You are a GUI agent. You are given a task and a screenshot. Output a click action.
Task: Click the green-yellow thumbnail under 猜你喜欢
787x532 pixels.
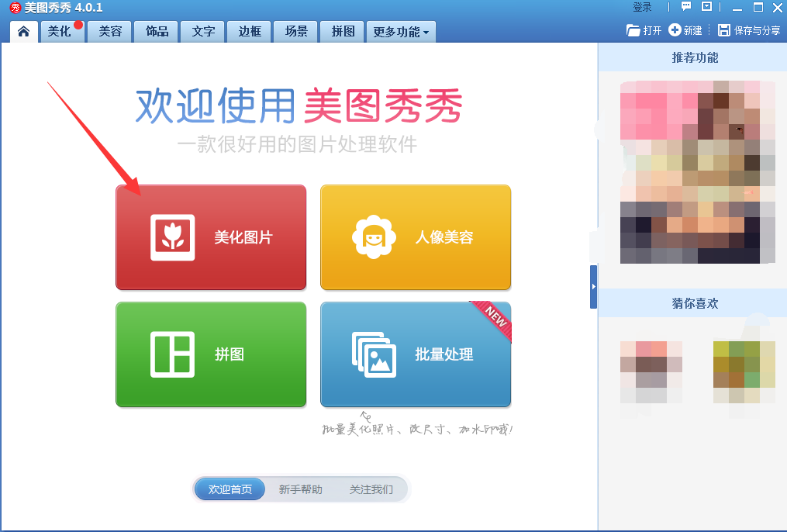point(744,372)
